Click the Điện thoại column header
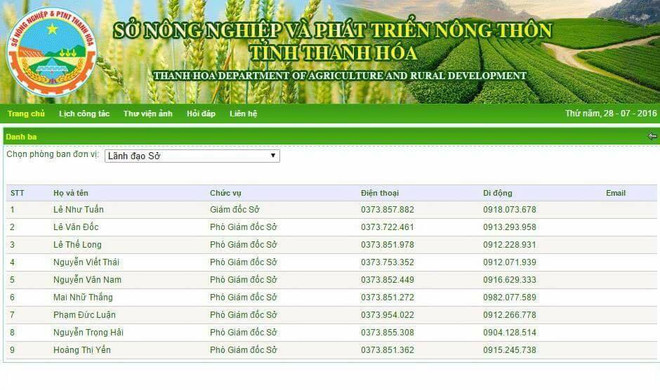 [x=380, y=193]
